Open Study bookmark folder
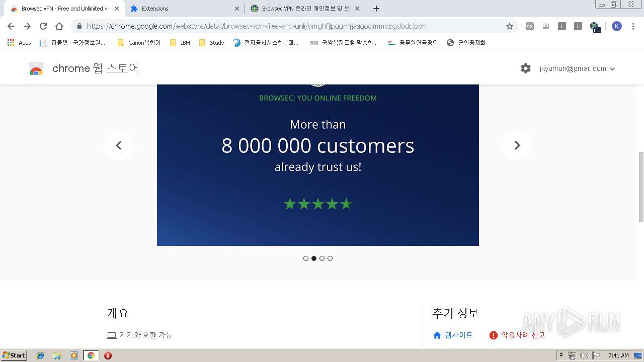 [x=211, y=43]
